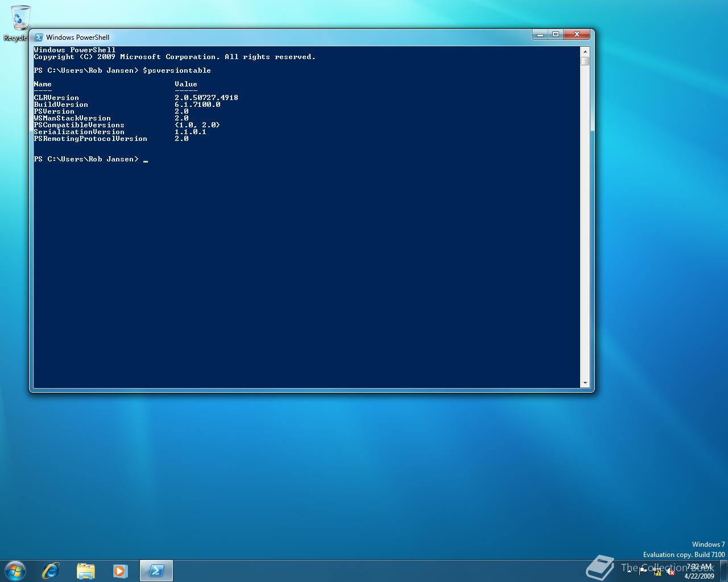Close the Windows PowerShell window
The height and width of the screenshot is (582, 728).
coord(577,35)
